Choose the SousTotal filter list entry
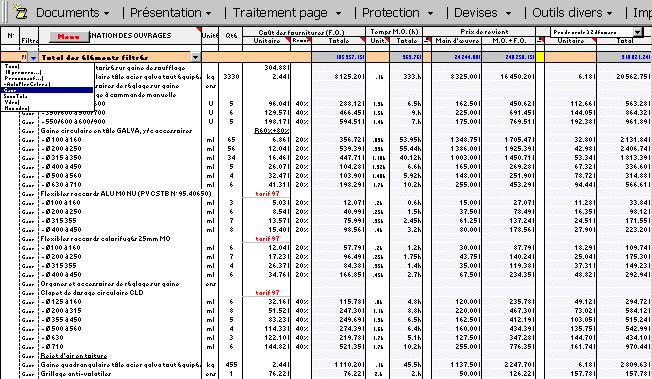This screenshot has width=652, height=379. [47, 96]
